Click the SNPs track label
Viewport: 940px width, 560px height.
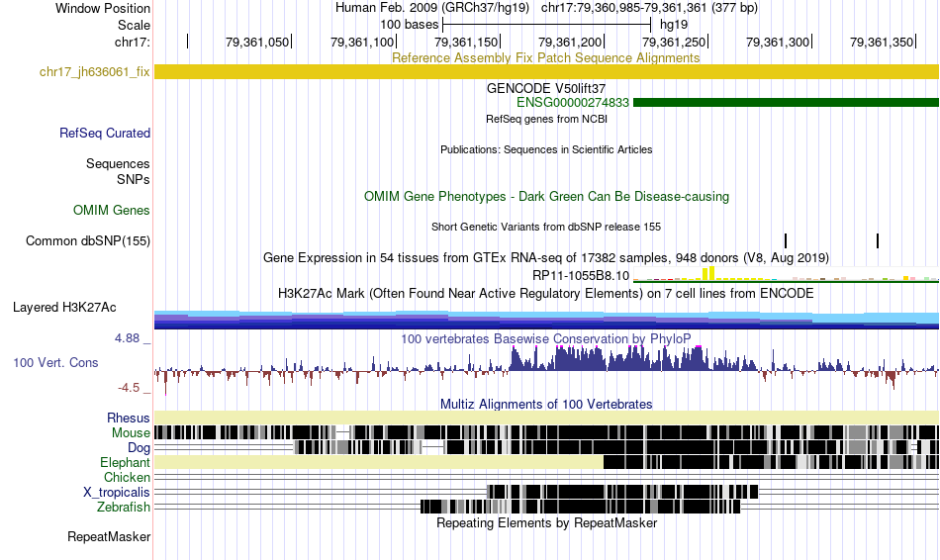click(x=134, y=179)
